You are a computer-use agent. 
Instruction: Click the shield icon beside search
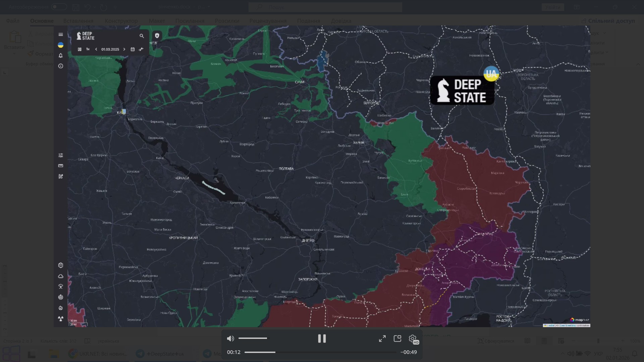(x=157, y=36)
